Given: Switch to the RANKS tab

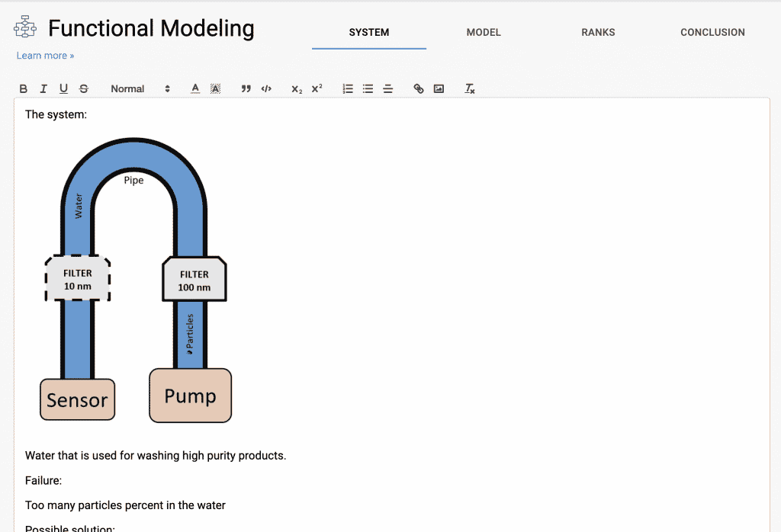Looking at the screenshot, I should pyautogui.click(x=598, y=32).
